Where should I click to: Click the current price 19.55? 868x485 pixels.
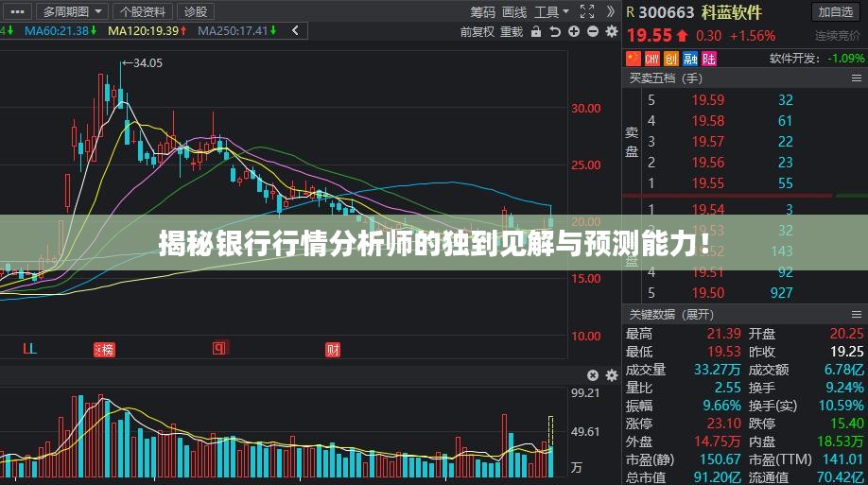pos(649,36)
